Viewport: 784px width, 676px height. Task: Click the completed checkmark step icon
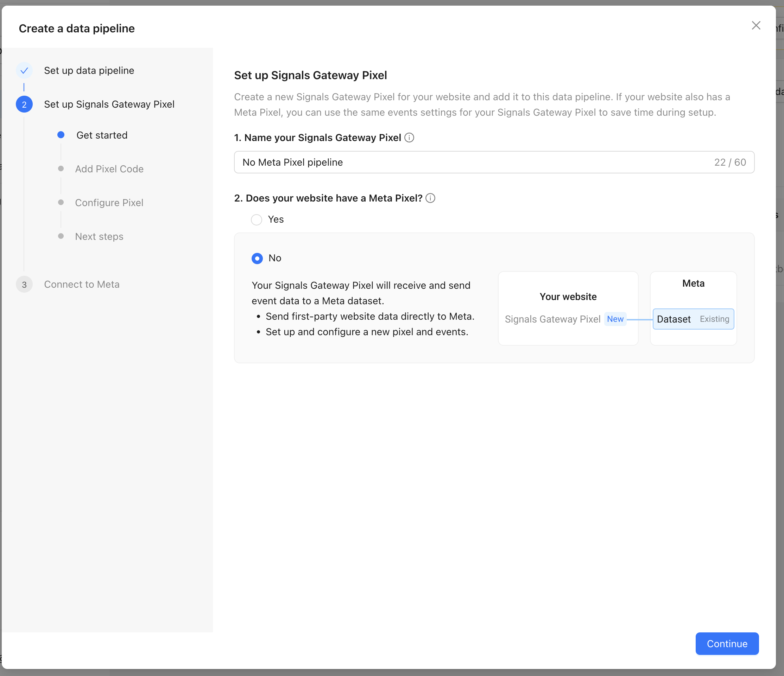(x=24, y=71)
